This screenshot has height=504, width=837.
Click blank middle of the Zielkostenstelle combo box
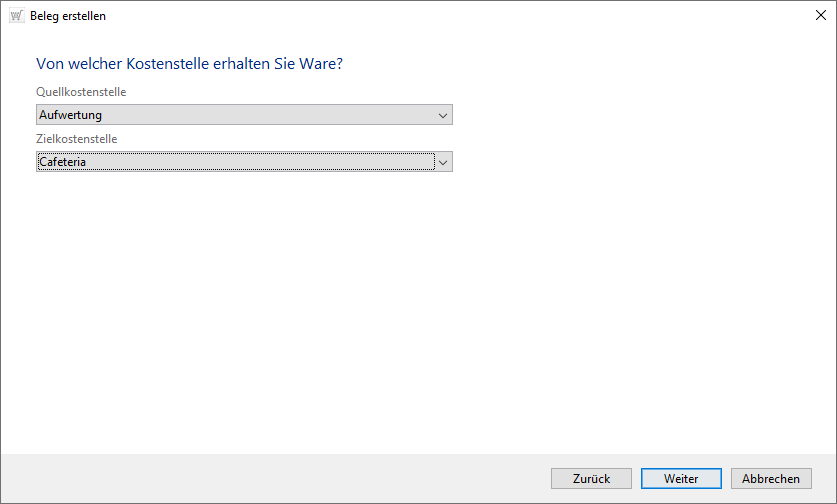pyautogui.click(x=260, y=161)
